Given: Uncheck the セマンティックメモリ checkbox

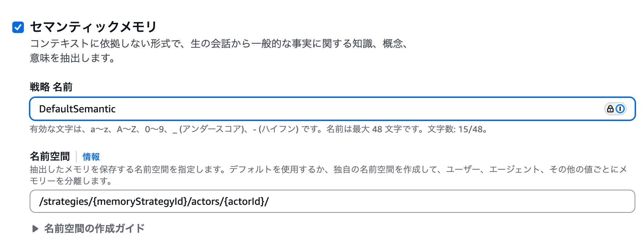Looking at the screenshot, I should tap(18, 27).
